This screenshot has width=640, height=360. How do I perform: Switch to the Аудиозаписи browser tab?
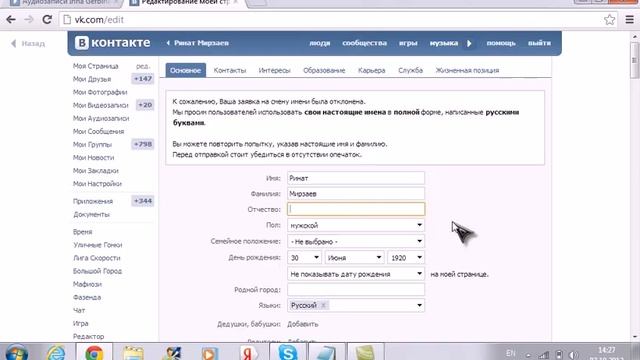tap(65, 3)
